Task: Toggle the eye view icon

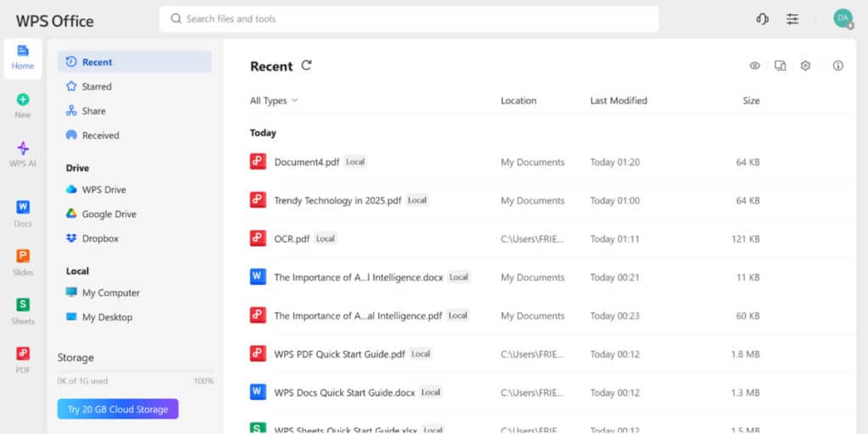Action: 754,65
